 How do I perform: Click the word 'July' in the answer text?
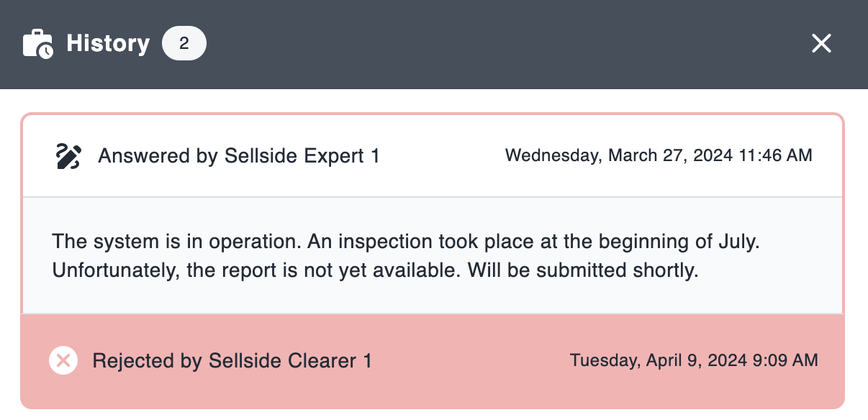point(739,242)
